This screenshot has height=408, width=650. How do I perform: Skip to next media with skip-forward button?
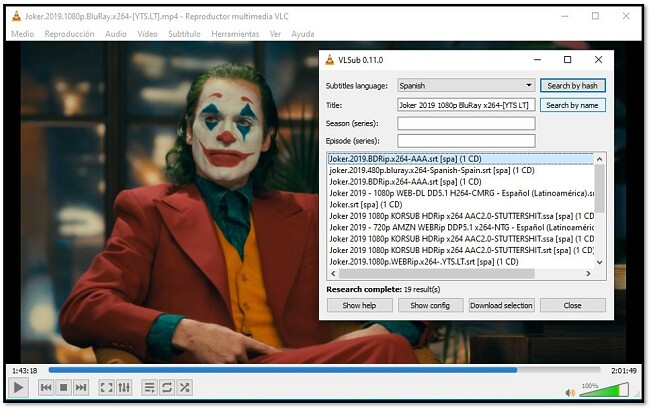point(81,388)
